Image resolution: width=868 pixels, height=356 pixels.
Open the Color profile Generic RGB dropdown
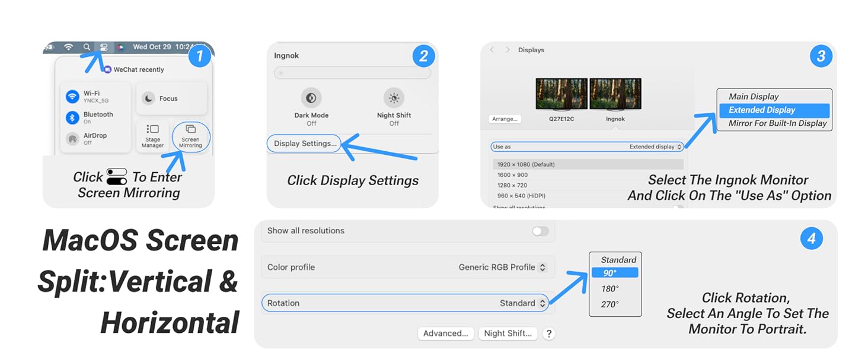click(502, 268)
